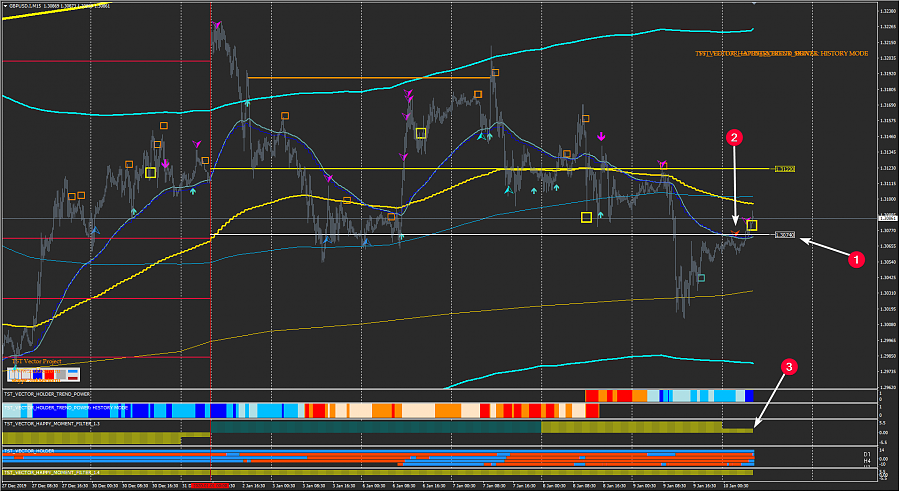
Task: Select the TST_VECTOR_HAPPY_MOMENT_FILTER_1.4 label
Action: (52, 472)
